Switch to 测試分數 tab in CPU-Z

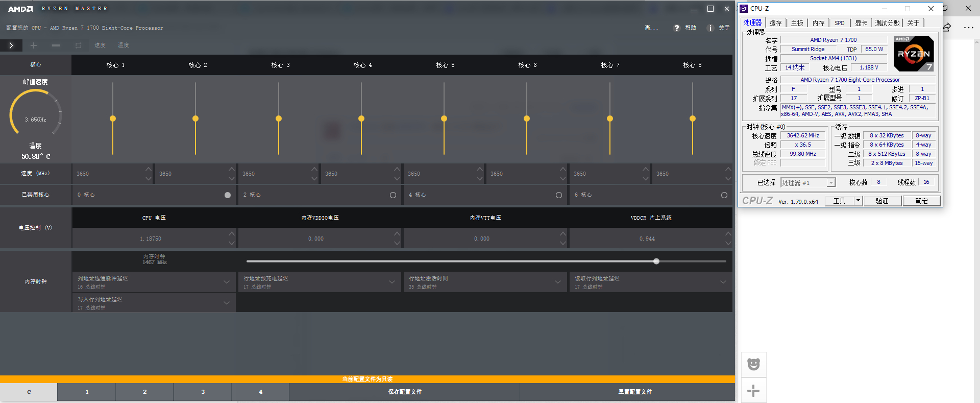888,23
